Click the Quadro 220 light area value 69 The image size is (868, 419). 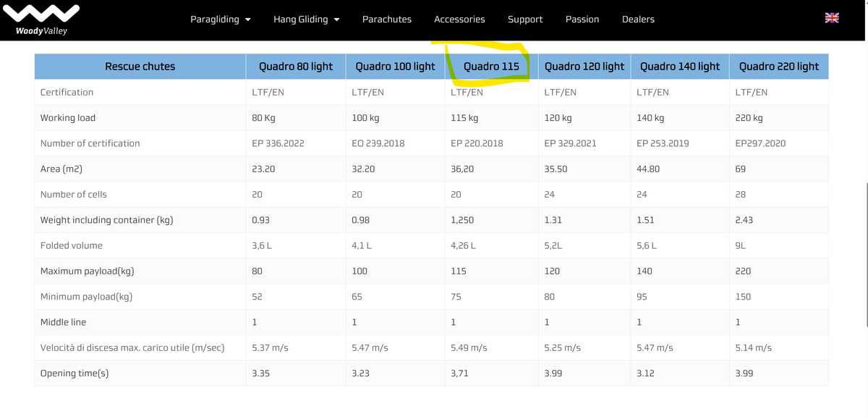coord(740,169)
